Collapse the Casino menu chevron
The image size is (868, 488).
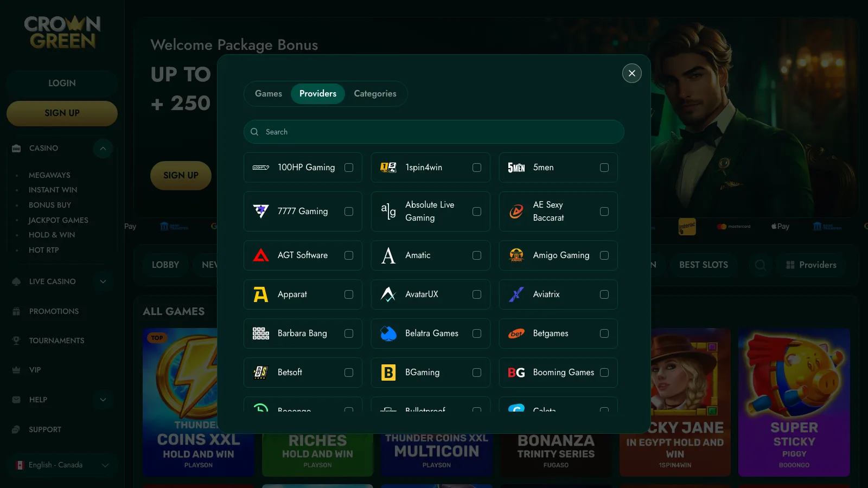(x=103, y=149)
